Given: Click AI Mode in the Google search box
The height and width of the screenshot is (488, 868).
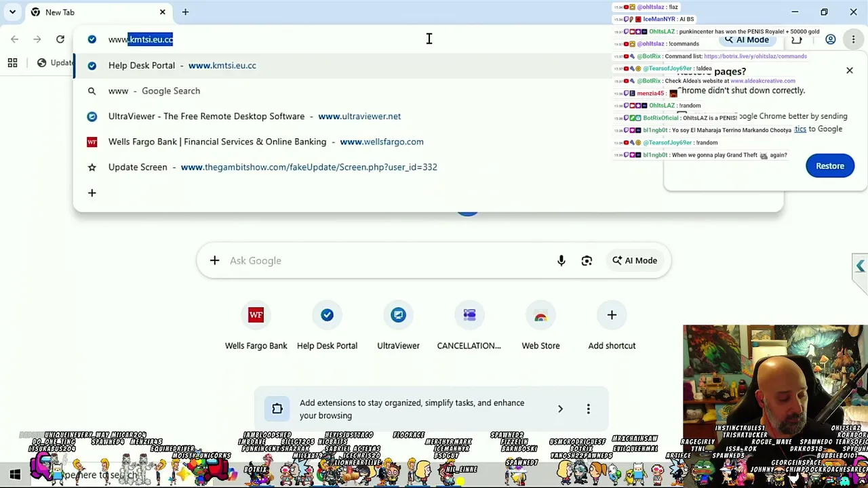Looking at the screenshot, I should click(x=635, y=261).
